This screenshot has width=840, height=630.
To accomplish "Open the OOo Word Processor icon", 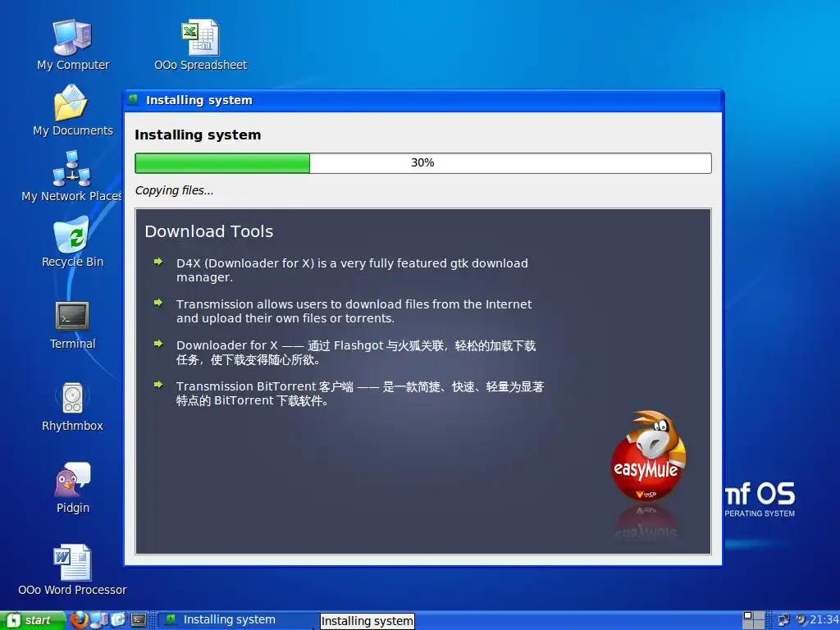I will (72, 571).
